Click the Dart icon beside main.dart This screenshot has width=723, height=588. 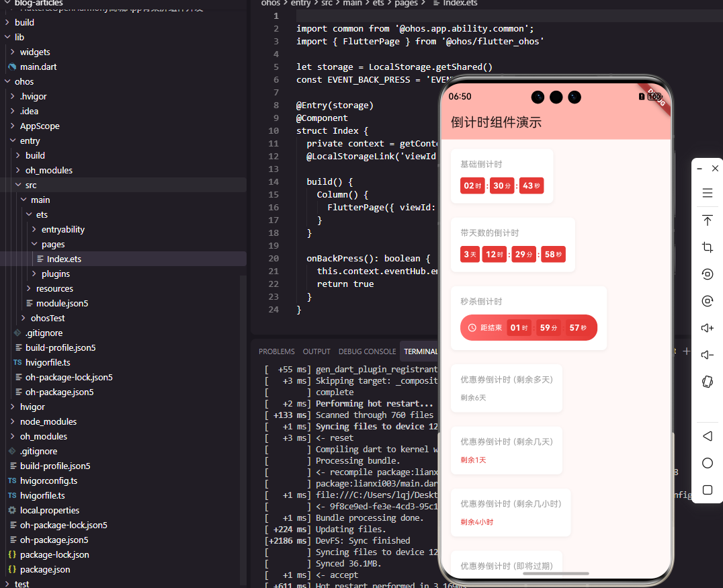pyautogui.click(x=13, y=67)
